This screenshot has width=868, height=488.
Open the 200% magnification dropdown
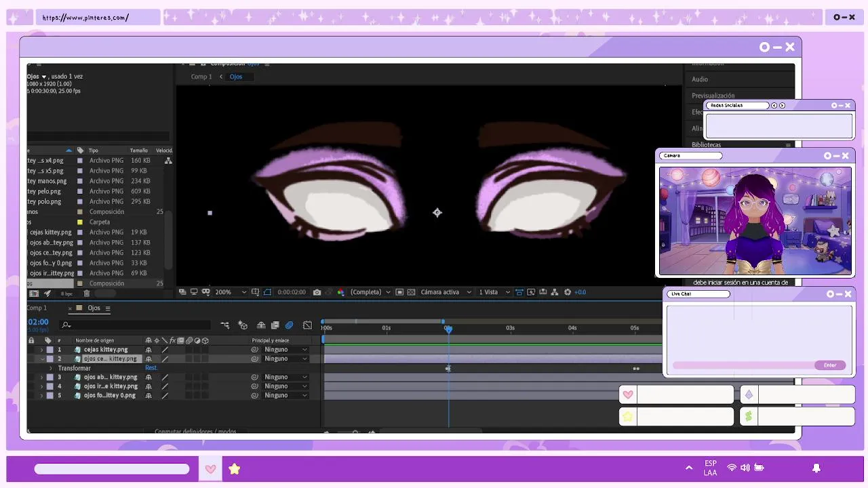(x=231, y=292)
